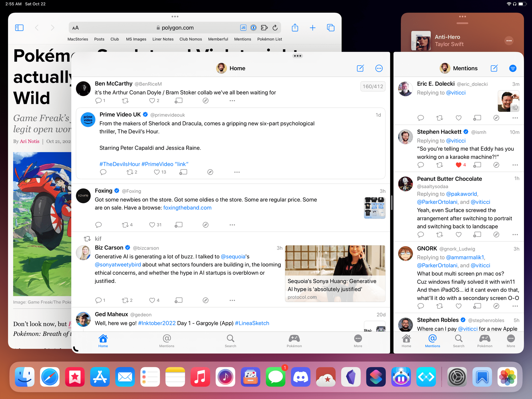
Task: Unlike Stephen Hackett's mention
Action: pyautogui.click(x=458, y=165)
